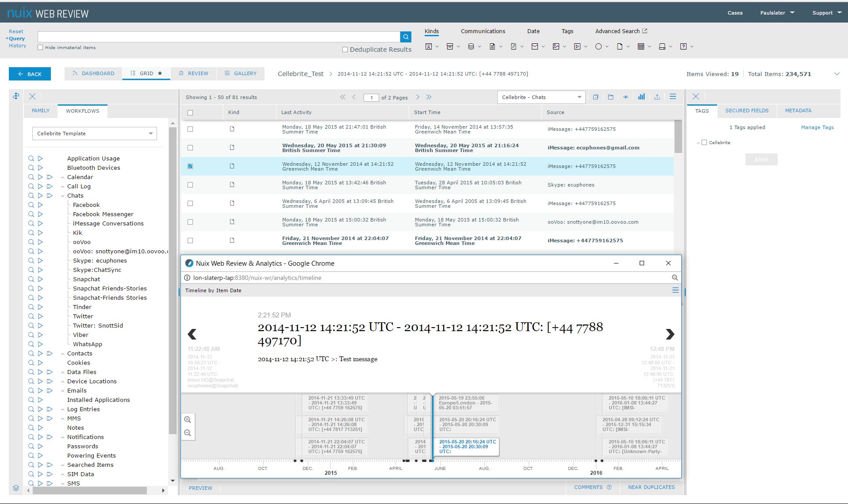The width and height of the screenshot is (848, 504).
Task: Select the spreadsheet grid kind filter icon
Action: coord(641,46)
